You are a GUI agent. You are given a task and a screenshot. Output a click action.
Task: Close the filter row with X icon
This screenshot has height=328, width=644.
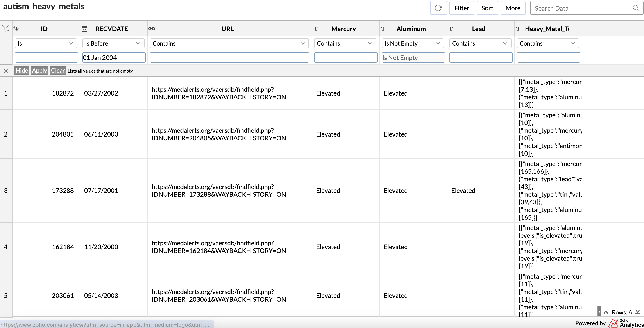(6, 71)
